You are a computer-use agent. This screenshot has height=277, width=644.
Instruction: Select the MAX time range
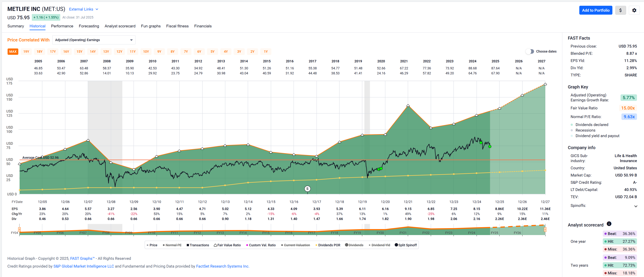[13, 52]
